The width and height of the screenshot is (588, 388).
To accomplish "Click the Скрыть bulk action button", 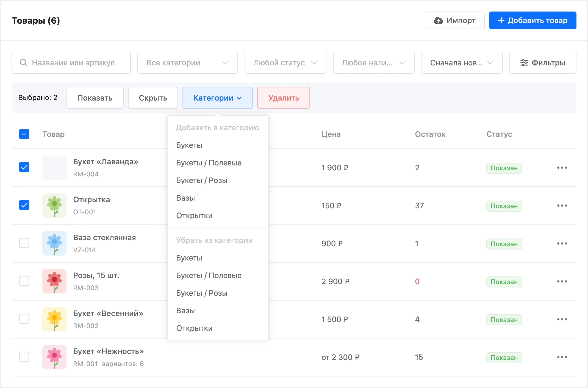I will click(x=153, y=98).
